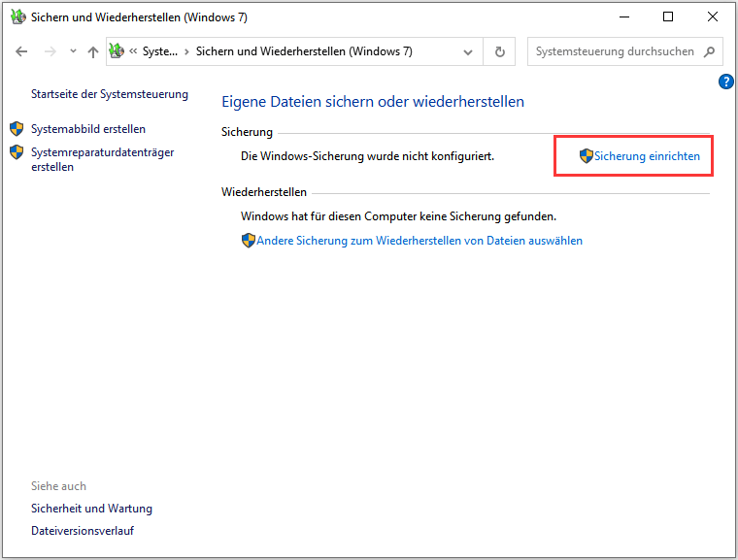The width and height of the screenshot is (738, 560).
Task: Click the shield icon beside Systemabbild erstellen
Action: coord(17,128)
